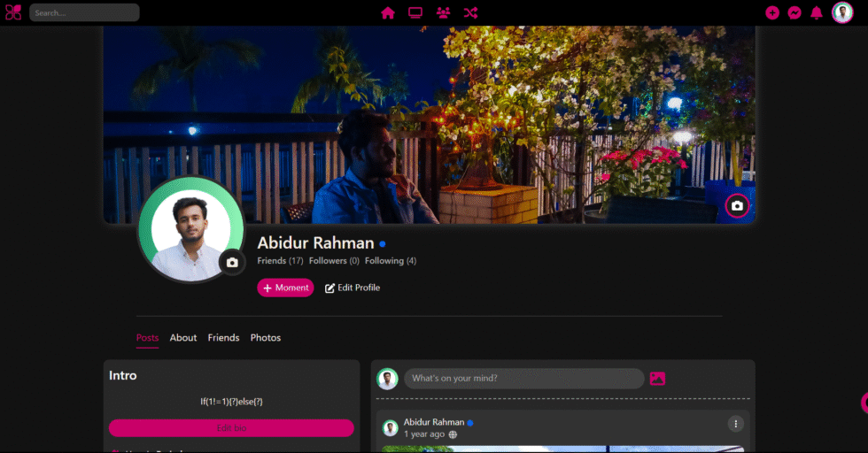Open the watch/monitor icon in navbar
The image size is (868, 453).
[415, 12]
